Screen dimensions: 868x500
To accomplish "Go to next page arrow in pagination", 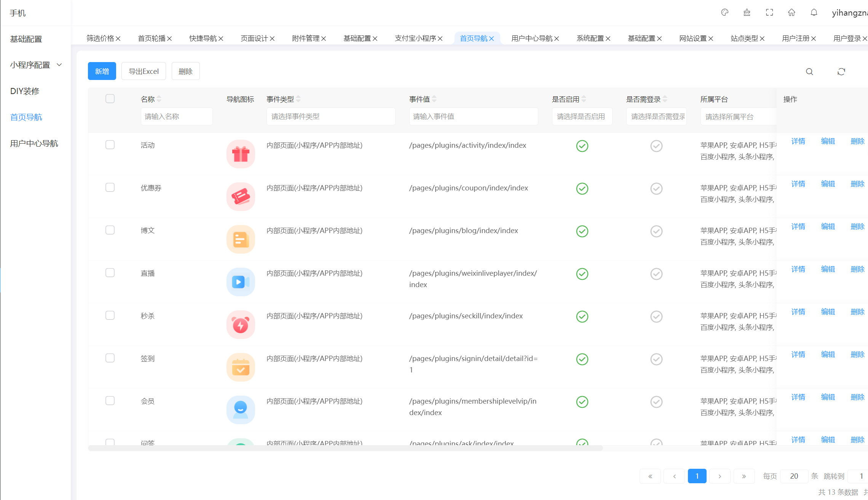I will pyautogui.click(x=720, y=476).
